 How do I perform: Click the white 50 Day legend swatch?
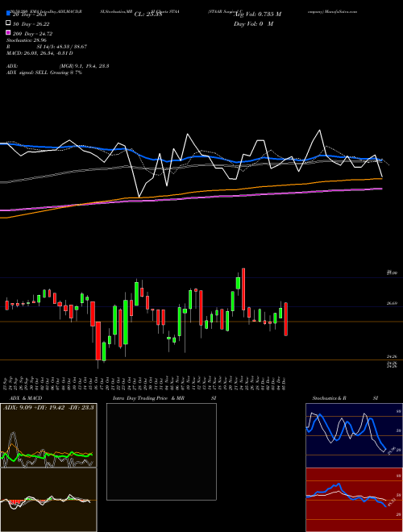[8, 23]
